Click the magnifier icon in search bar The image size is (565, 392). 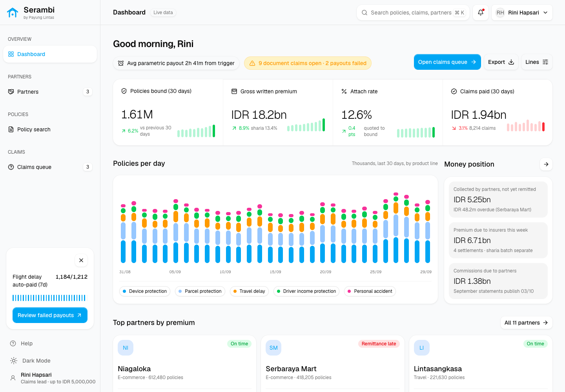point(365,13)
